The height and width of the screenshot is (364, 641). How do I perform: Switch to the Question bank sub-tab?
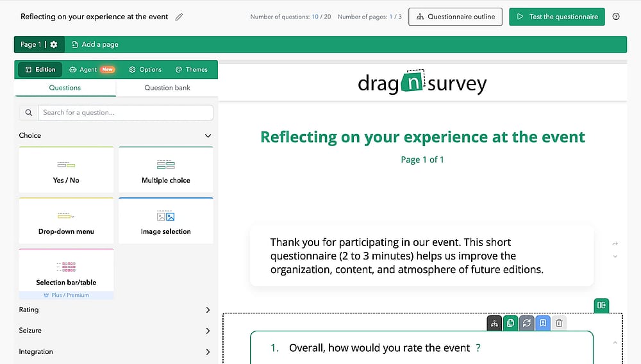[167, 88]
